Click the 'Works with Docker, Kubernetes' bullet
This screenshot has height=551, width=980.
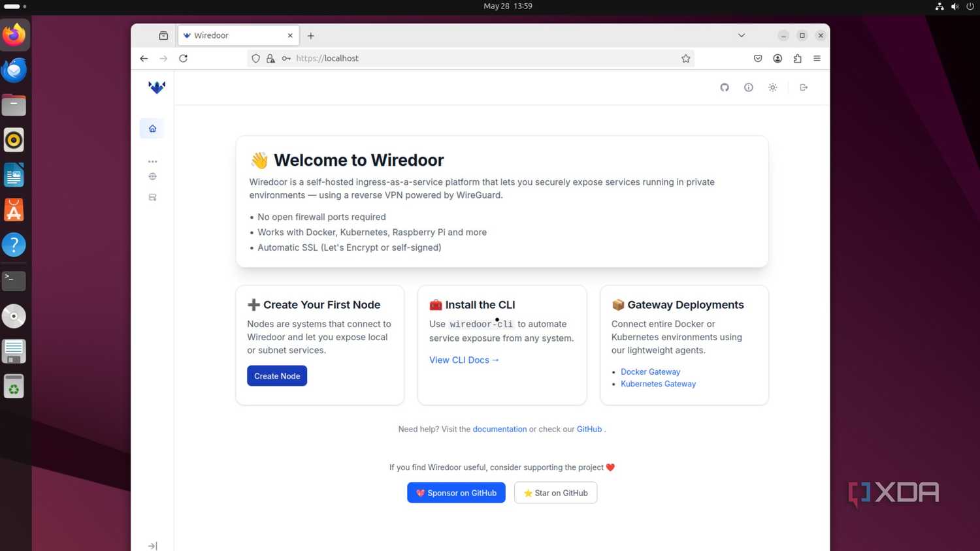[372, 232]
